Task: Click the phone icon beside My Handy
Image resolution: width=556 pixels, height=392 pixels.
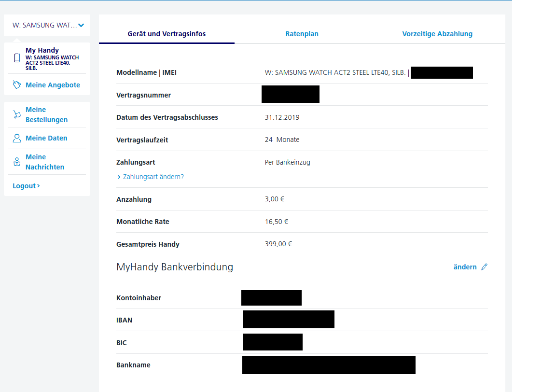Action: pyautogui.click(x=17, y=58)
